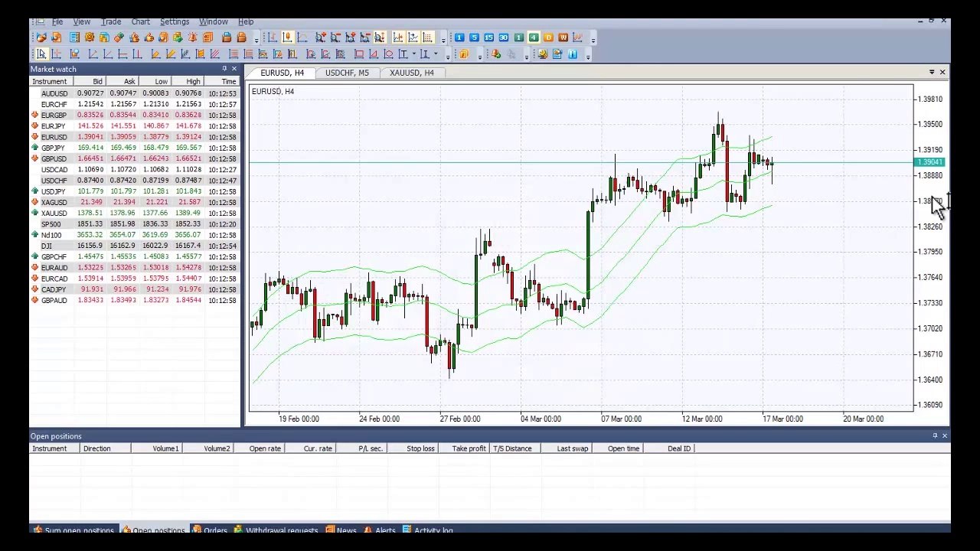This screenshot has width=980, height=551.
Task: Open the Window menu
Action: pos(213,21)
